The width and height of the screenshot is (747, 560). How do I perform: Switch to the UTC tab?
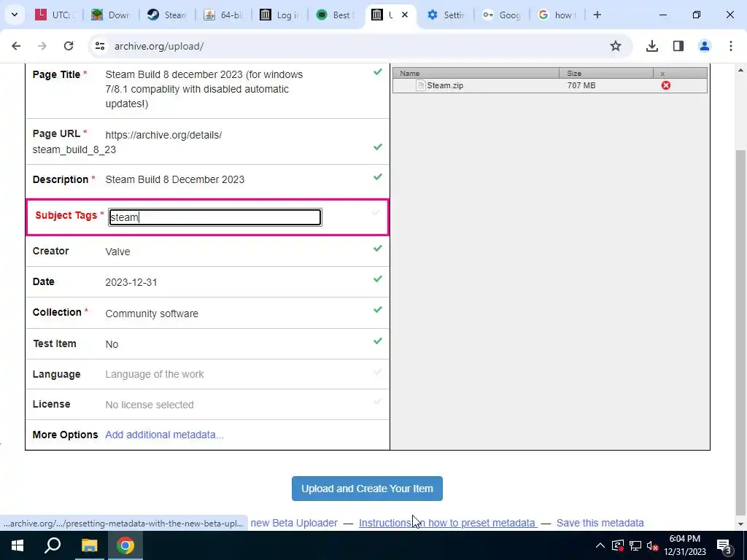click(54, 15)
